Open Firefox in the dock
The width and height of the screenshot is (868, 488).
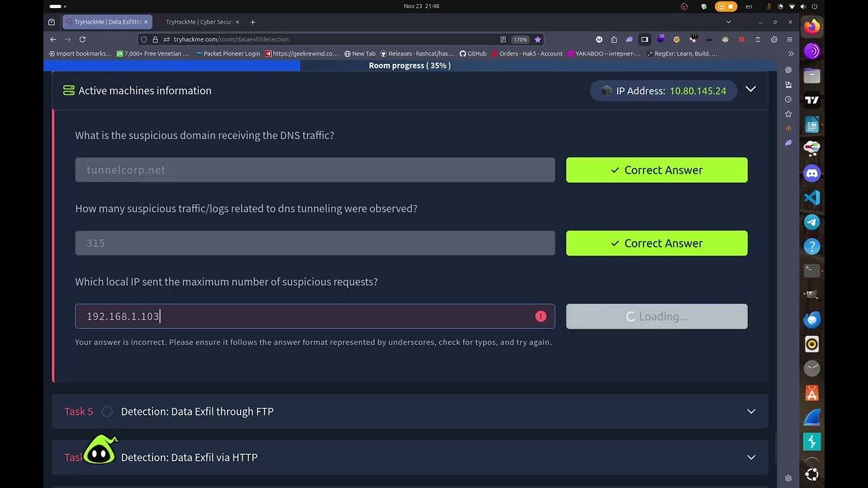812,26
